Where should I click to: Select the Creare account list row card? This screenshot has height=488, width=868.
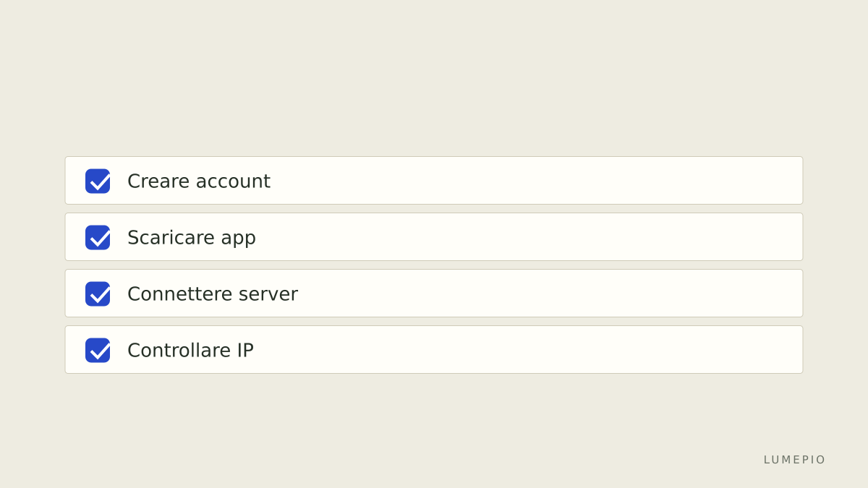coord(434,181)
